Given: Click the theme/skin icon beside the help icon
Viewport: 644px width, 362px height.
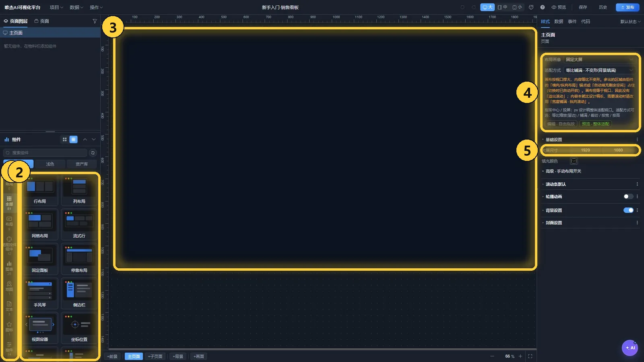Looking at the screenshot, I should (x=531, y=7).
